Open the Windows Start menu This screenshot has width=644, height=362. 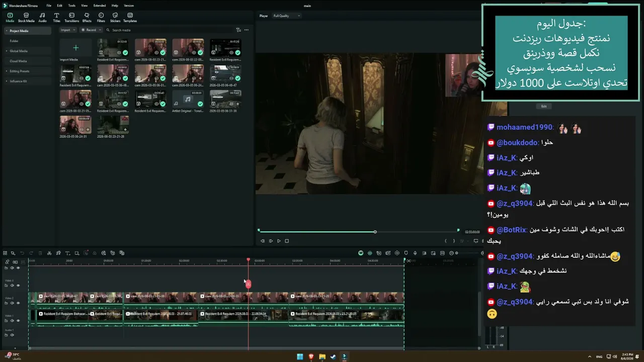[300, 356]
